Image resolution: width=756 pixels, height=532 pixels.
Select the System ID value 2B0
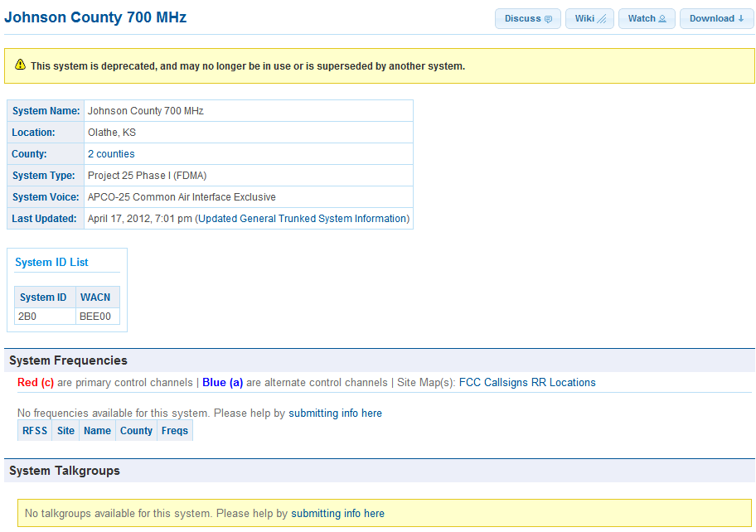pyautogui.click(x=27, y=317)
